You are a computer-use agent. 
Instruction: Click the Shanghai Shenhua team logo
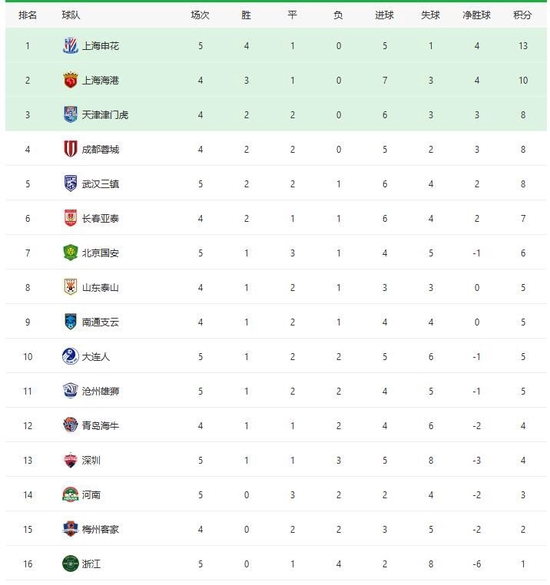point(70,46)
